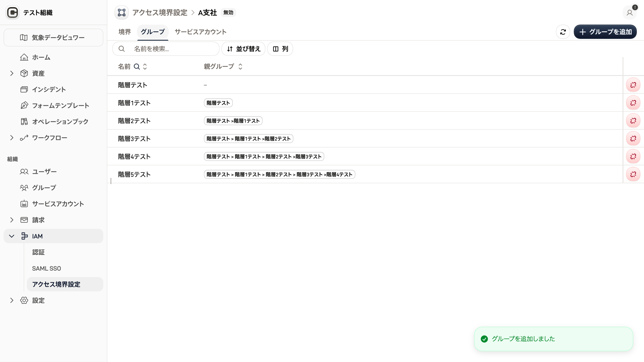Image resolution: width=644 pixels, height=362 pixels.
Task: Open the user profile avatar icon
Action: point(629,13)
